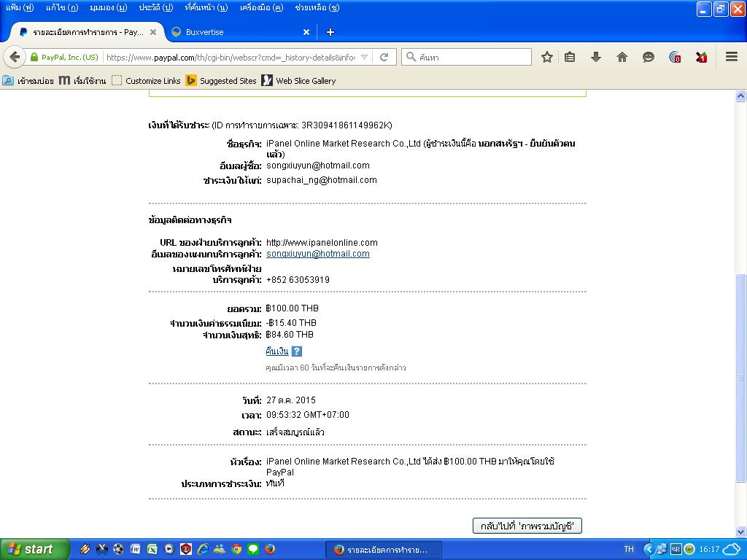747x560 pixels.
Task: Expand the URL history dropdown arrow
Action: 365,57
